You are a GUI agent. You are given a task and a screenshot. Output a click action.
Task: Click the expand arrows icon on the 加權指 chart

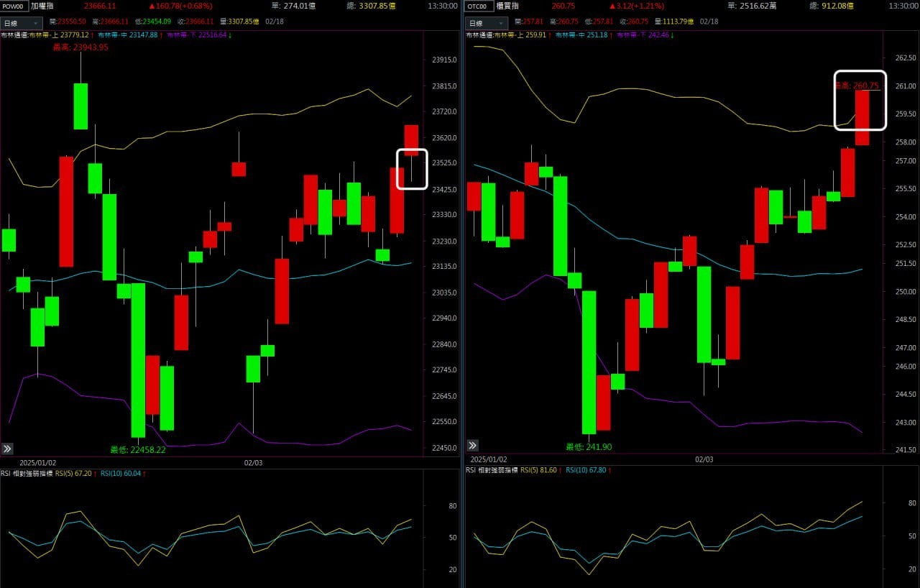click(x=7, y=449)
